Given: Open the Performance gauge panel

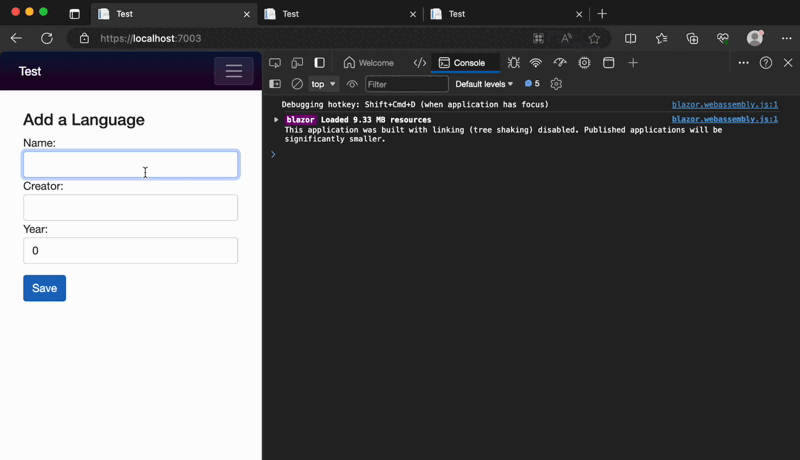Looking at the screenshot, I should click(x=560, y=63).
